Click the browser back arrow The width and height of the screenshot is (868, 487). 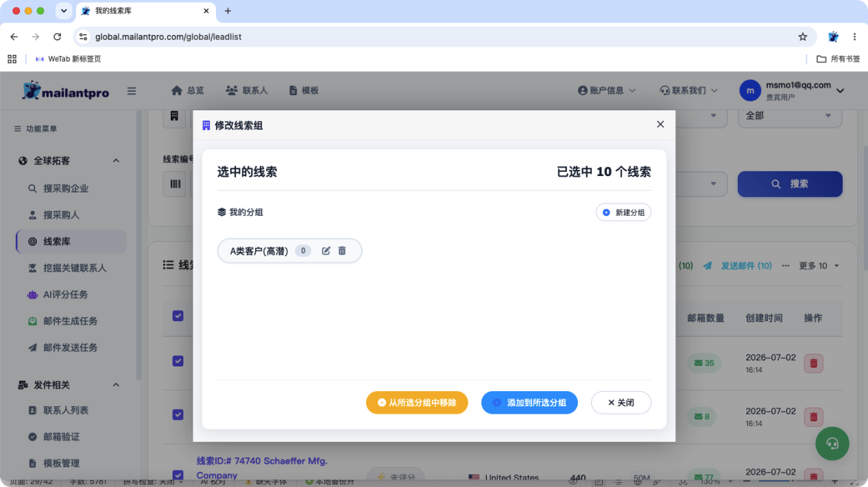[14, 37]
